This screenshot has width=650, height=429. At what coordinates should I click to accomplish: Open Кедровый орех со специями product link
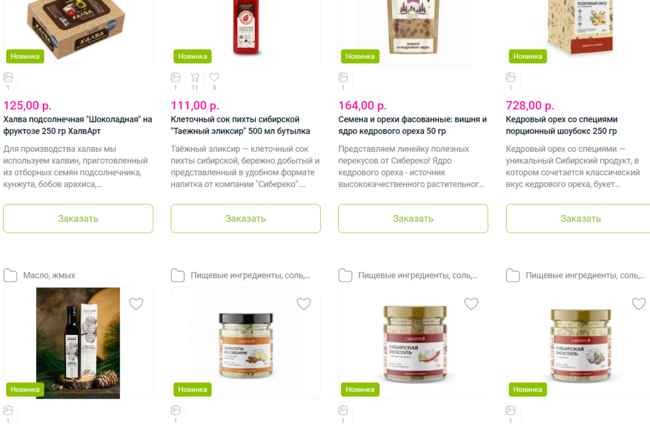[x=562, y=125]
